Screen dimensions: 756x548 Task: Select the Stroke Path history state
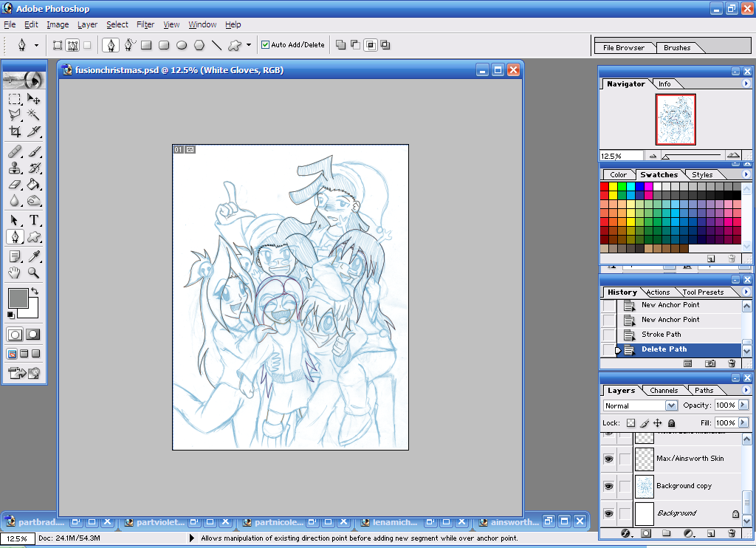point(661,335)
